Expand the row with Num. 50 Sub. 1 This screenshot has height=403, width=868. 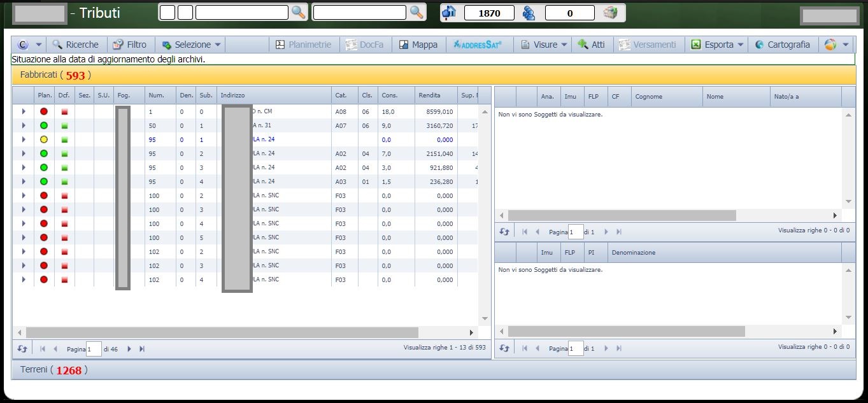[x=24, y=125]
